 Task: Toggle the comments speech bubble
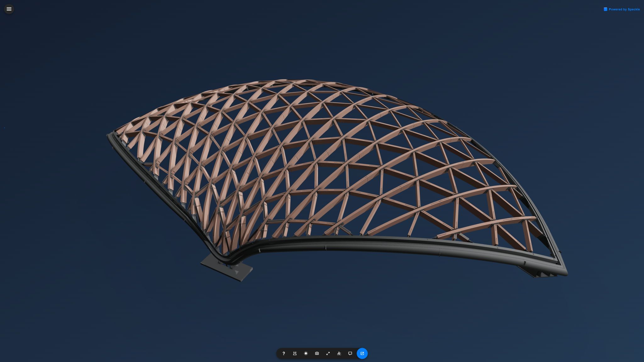(x=350, y=354)
